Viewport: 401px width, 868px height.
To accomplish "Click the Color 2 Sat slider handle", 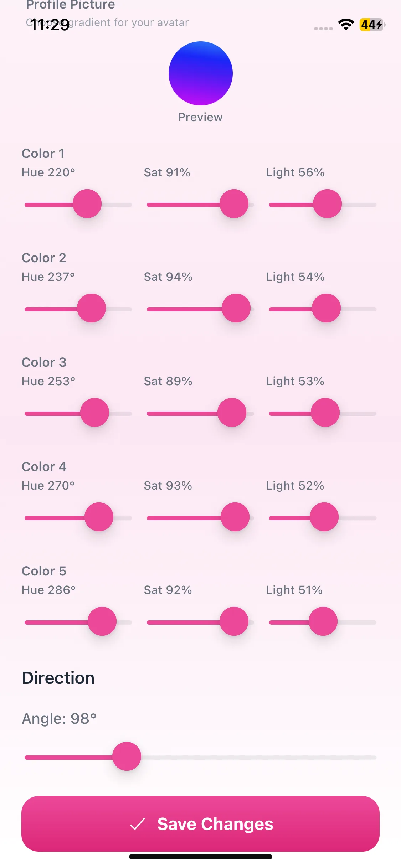I will click(236, 308).
